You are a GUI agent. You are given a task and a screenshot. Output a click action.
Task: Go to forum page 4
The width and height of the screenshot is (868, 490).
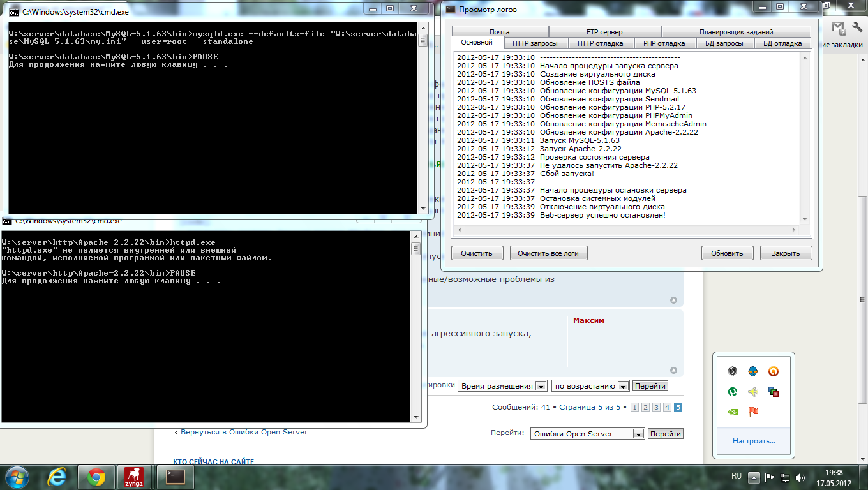[667, 407]
